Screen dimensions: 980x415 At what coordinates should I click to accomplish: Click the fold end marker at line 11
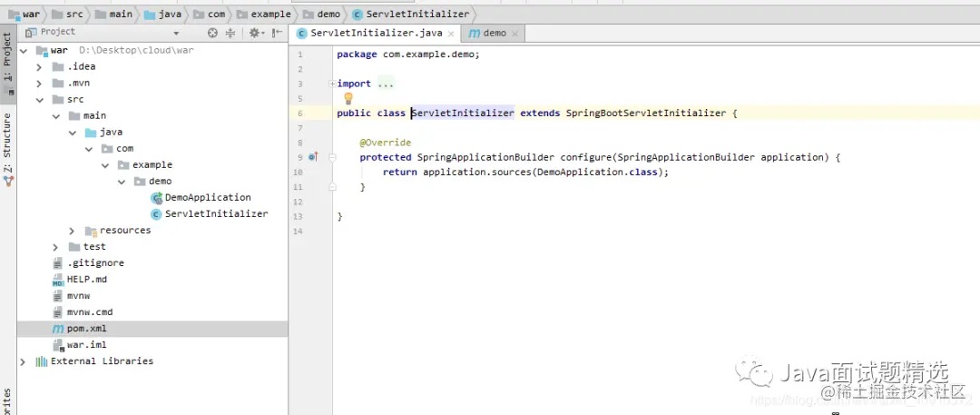click(x=332, y=186)
